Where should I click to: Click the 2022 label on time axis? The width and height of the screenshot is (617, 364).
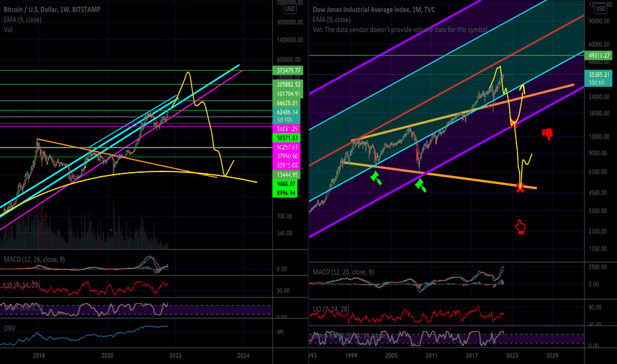tap(175, 356)
